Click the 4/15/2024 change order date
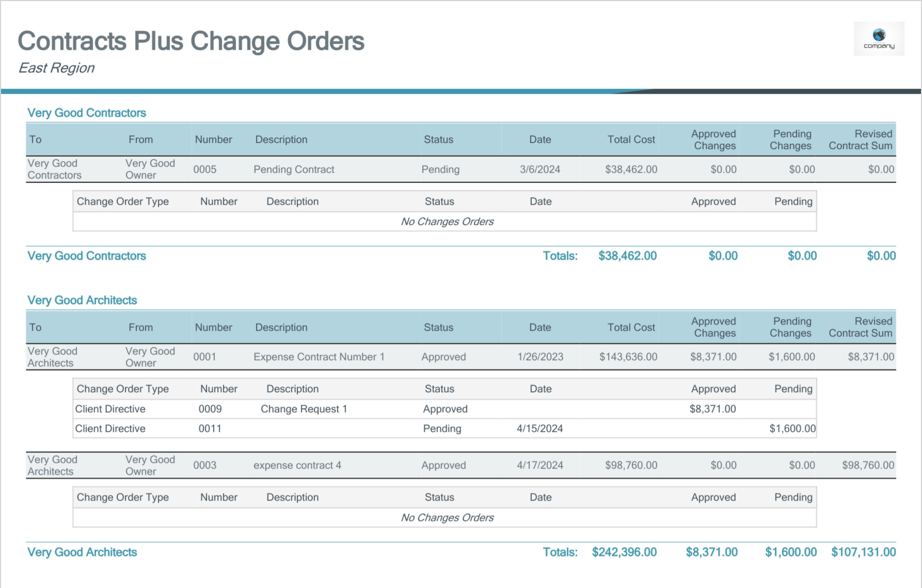This screenshot has width=922, height=588. point(540,428)
